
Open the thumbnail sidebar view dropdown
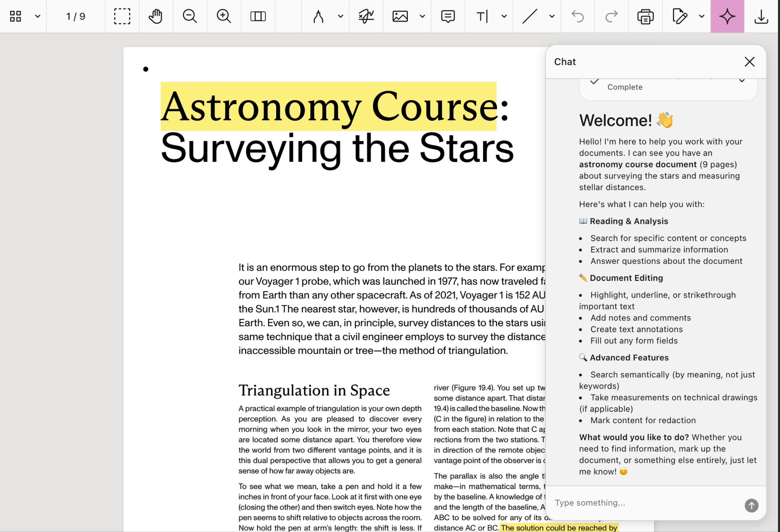pyautogui.click(x=37, y=16)
